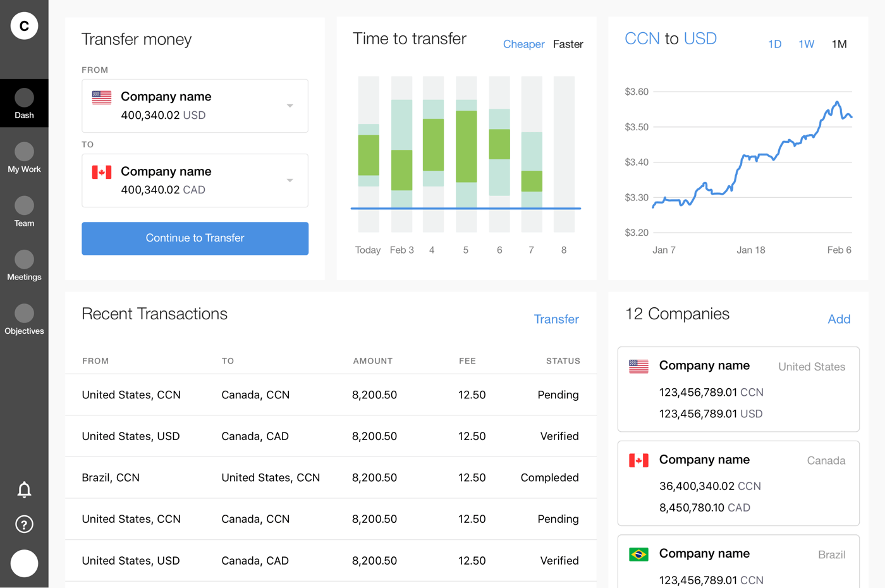Click the FEE column header

[x=467, y=361]
